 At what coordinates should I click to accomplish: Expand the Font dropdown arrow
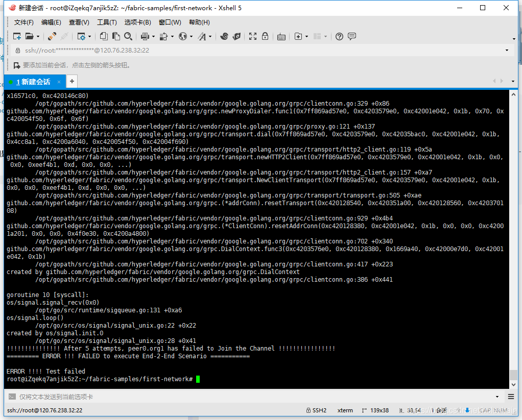tap(210, 36)
